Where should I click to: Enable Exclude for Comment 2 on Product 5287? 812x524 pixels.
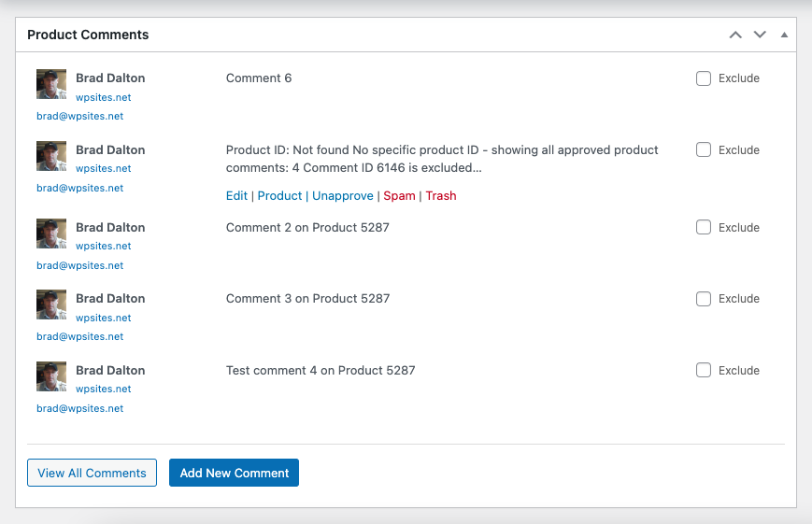[x=704, y=227]
